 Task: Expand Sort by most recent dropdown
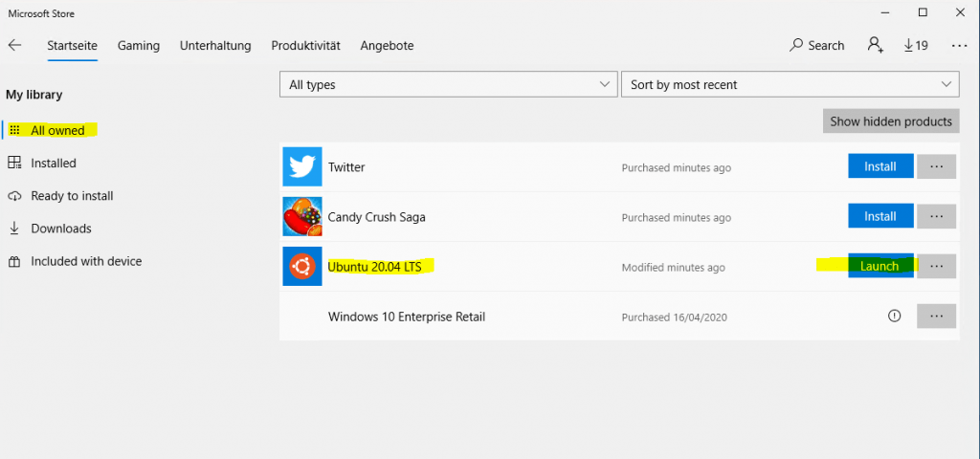tap(790, 84)
